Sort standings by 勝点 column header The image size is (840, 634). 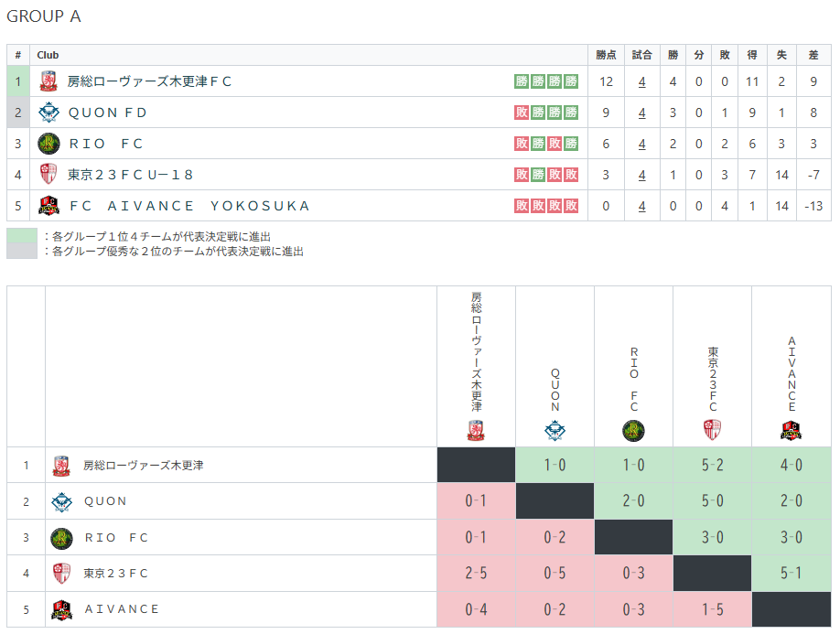606,55
